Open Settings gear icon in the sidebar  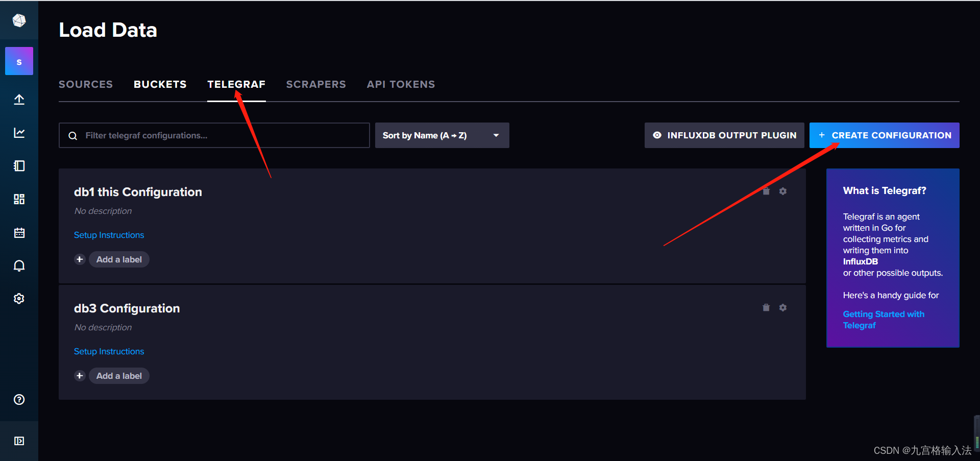point(19,299)
